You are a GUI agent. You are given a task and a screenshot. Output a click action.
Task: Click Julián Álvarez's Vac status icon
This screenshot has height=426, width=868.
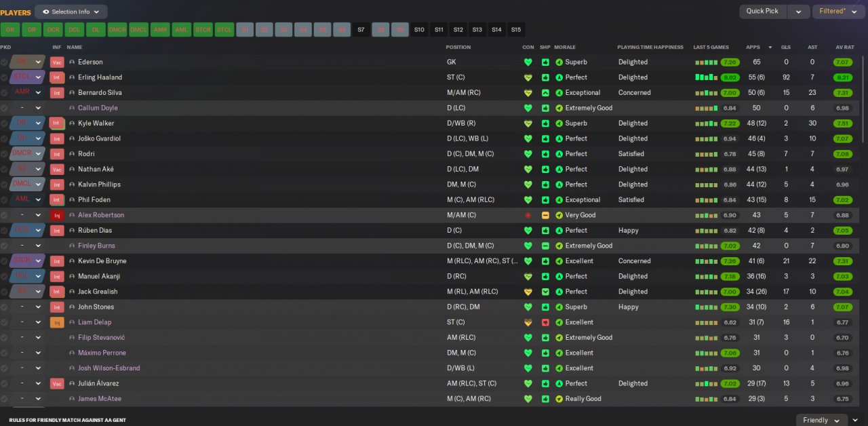click(x=57, y=383)
